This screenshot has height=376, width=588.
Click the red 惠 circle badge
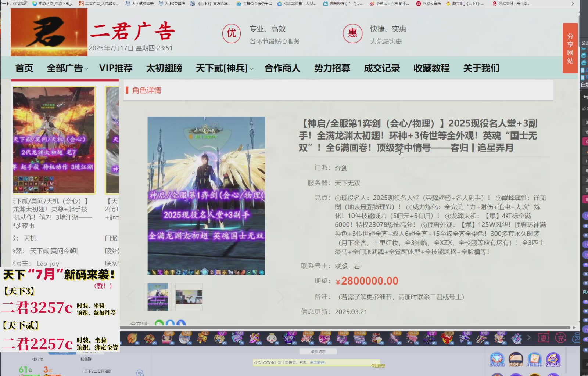(352, 33)
